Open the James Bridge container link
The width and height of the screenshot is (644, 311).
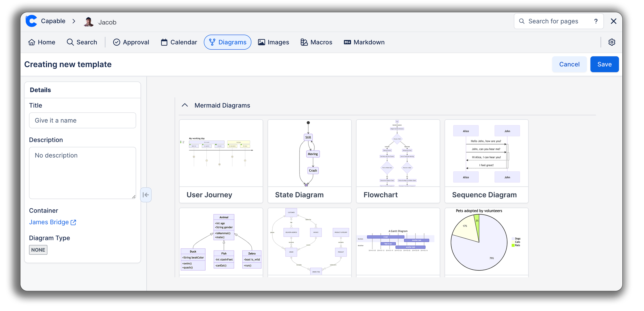49,222
